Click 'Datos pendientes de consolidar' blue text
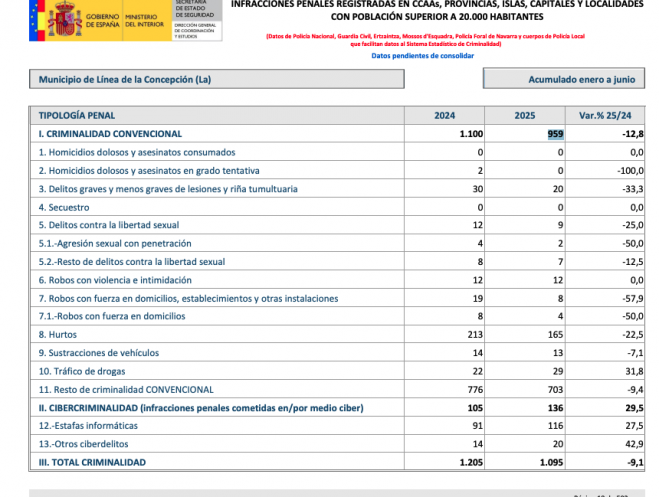This screenshot has height=497, width=659. (422, 55)
